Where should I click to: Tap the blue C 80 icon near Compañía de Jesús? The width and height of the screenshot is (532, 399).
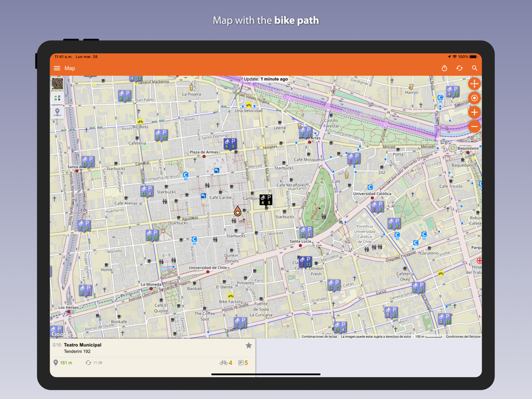coord(186,176)
